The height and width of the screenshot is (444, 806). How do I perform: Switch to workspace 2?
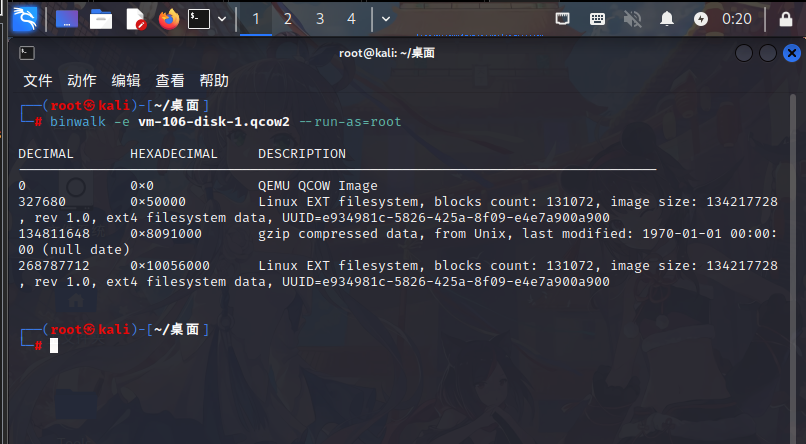point(288,19)
